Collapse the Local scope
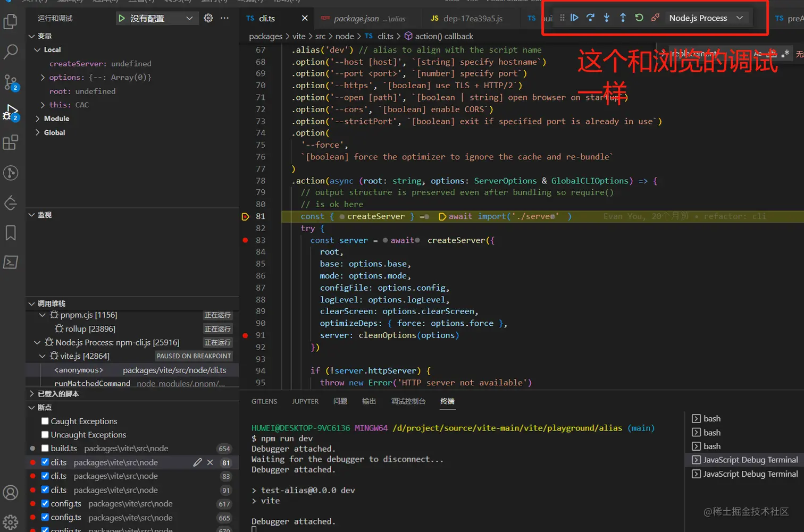This screenshot has width=804, height=532. [x=37, y=49]
